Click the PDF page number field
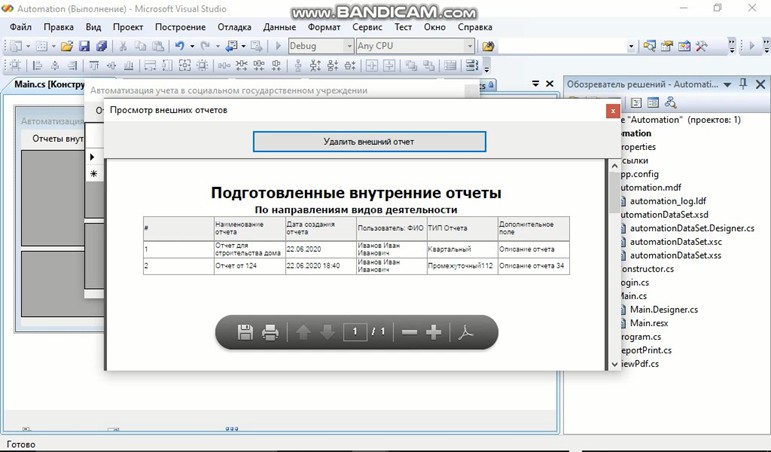 (x=355, y=332)
